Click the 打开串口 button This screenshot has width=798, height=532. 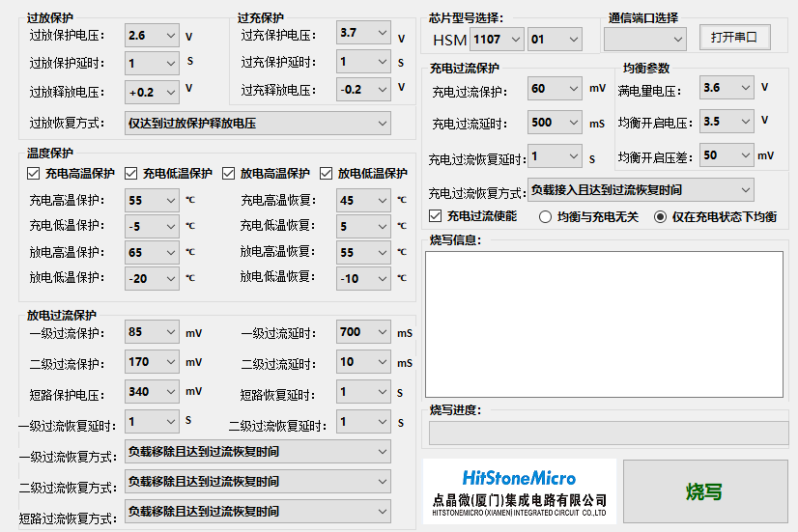pos(733,38)
